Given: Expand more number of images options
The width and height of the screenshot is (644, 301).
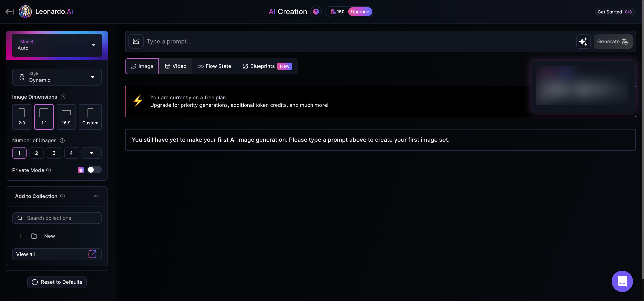Looking at the screenshot, I should 92,153.
